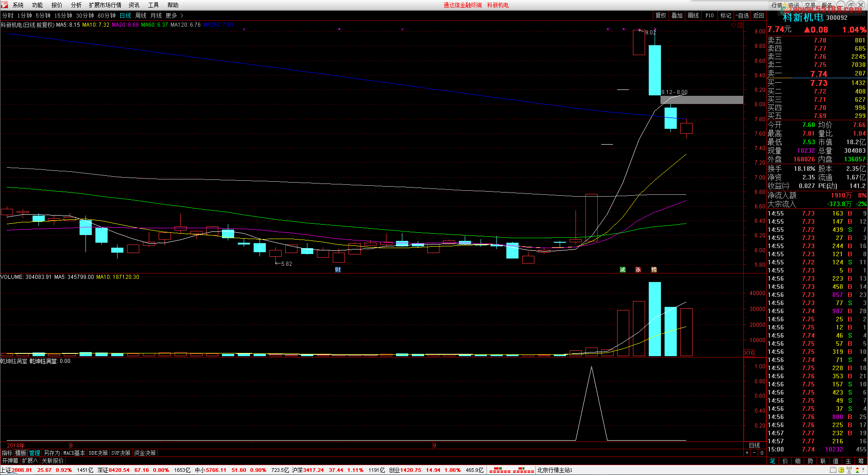Switch to 60分钟 chart period

pyautogui.click(x=107, y=15)
